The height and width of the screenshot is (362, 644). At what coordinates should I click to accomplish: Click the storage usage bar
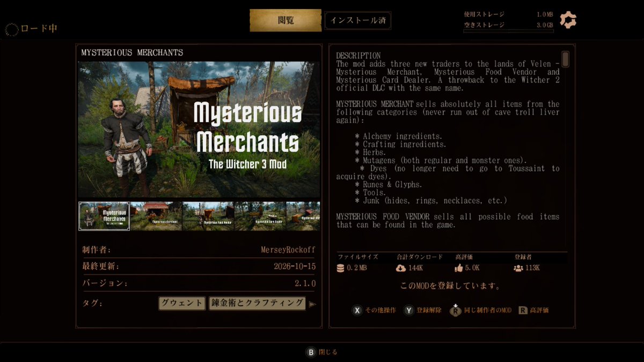click(508, 32)
